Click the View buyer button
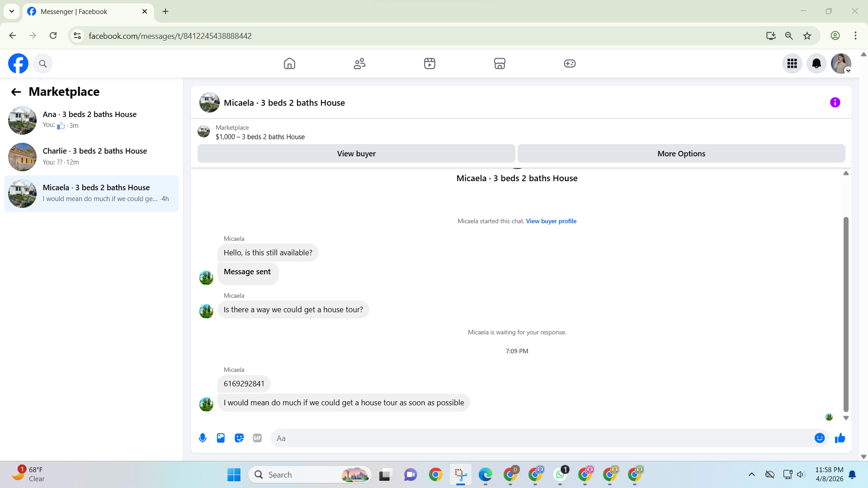Screen dimensions: 868x488 [356, 154]
